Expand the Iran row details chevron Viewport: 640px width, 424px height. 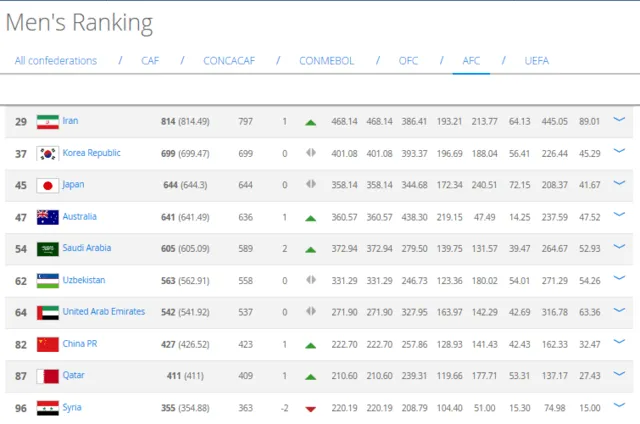coord(619,119)
